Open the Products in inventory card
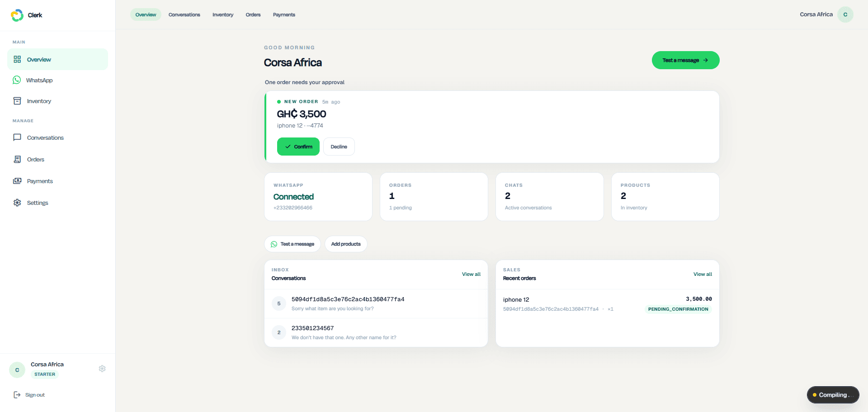868x412 pixels. (665, 197)
